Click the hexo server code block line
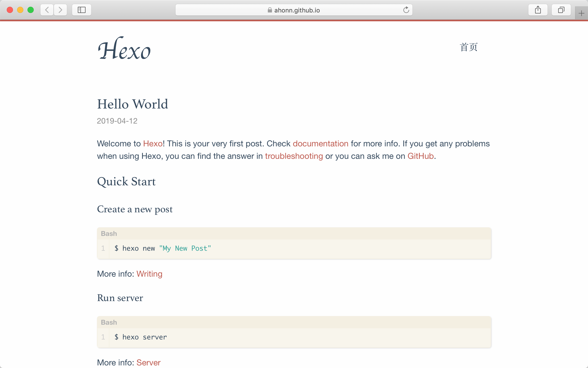The width and height of the screenshot is (588, 368). tap(141, 337)
